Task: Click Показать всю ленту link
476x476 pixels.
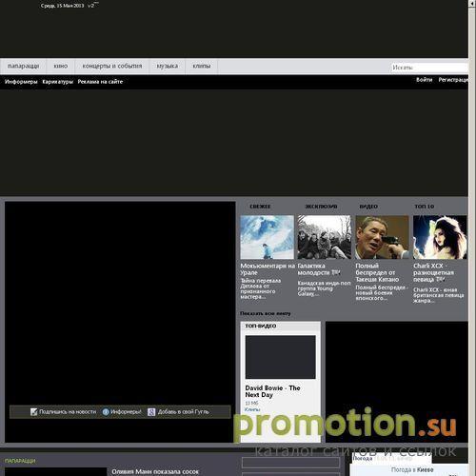Action: tap(266, 313)
